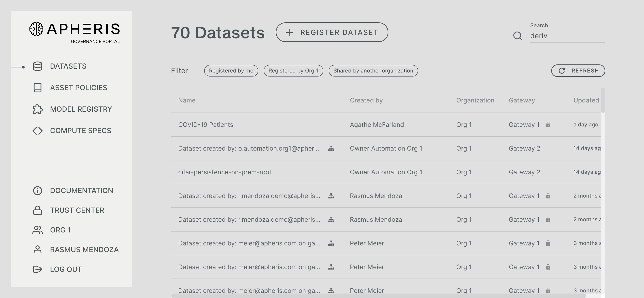Click the Model Registry puzzle icon

[x=38, y=109]
